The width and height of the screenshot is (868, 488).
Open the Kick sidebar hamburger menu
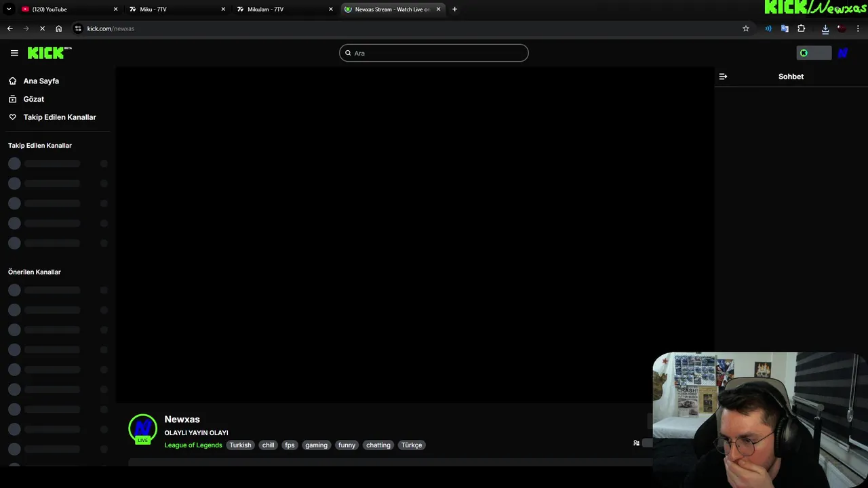pos(14,53)
